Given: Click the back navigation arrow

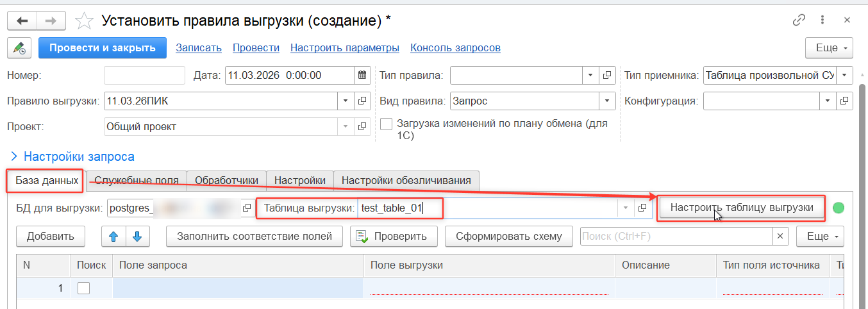Looking at the screenshot, I should (22, 21).
